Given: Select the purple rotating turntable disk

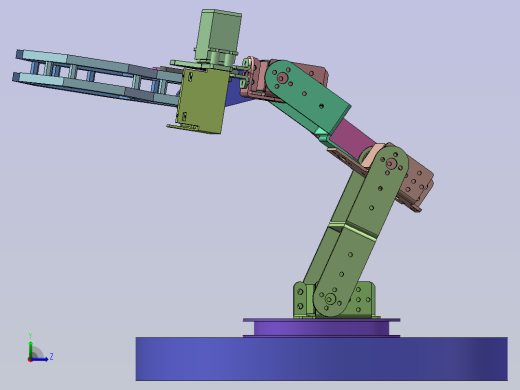Looking at the screenshot, I should tap(321, 328).
